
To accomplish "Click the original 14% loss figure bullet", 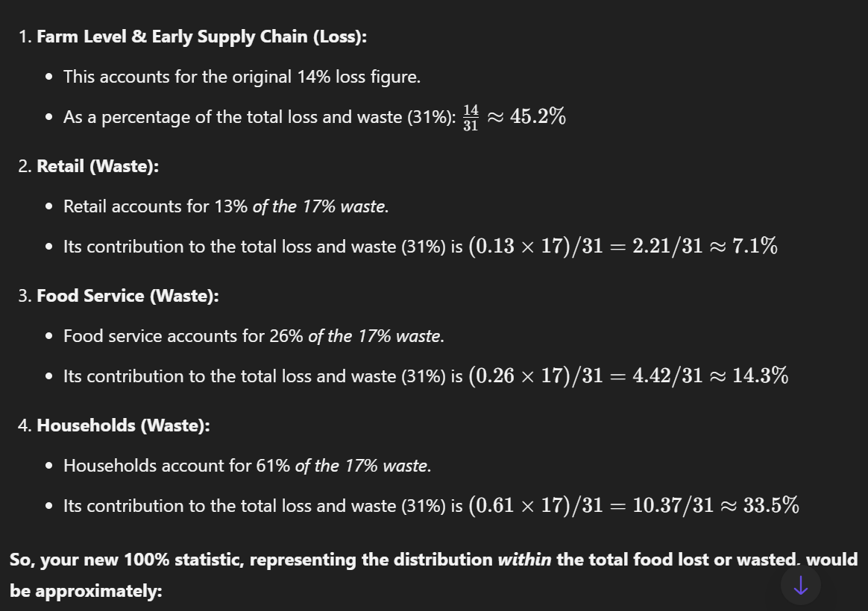I will pyautogui.click(x=242, y=77).
